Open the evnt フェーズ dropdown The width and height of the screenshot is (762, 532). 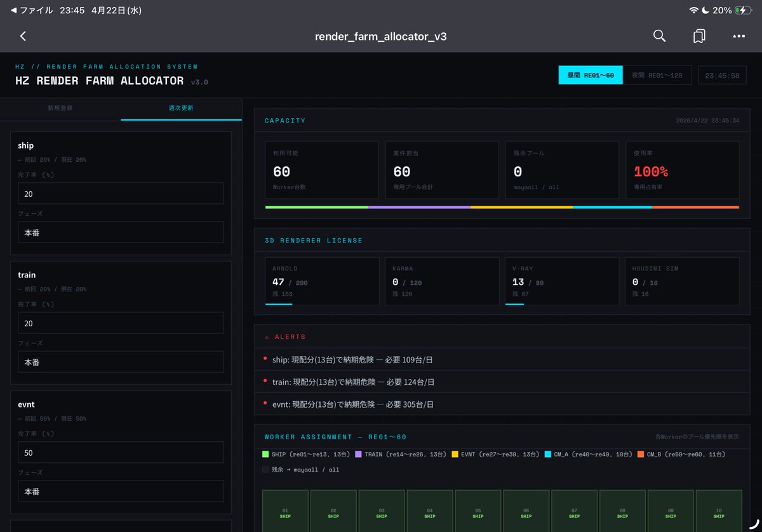121,491
